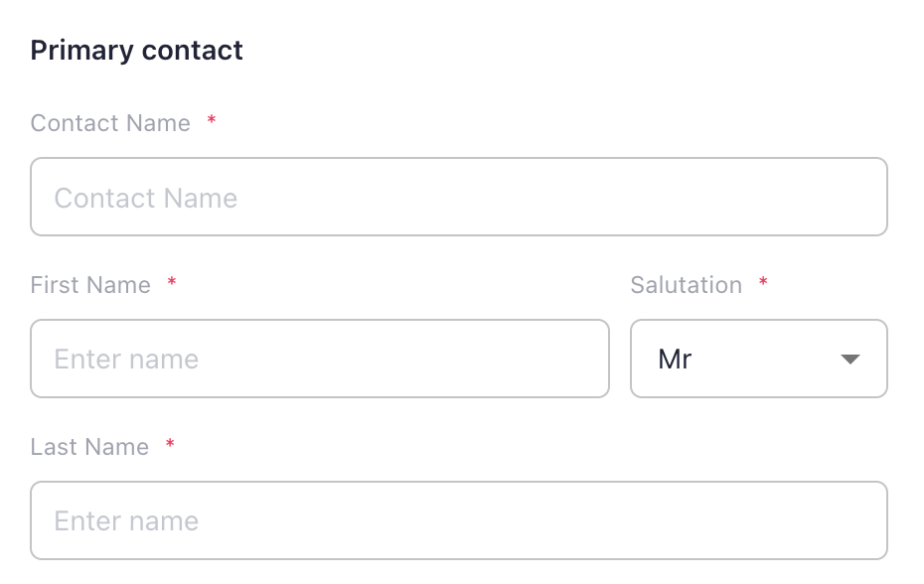Click the 'Enter name' placeholder under Last Name
924x584 pixels.
coord(126,520)
